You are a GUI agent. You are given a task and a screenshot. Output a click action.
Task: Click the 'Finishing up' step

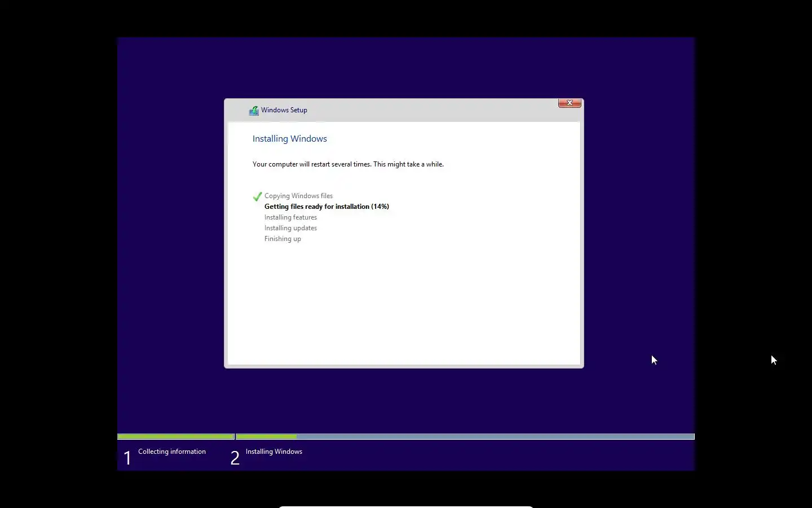(283, 239)
